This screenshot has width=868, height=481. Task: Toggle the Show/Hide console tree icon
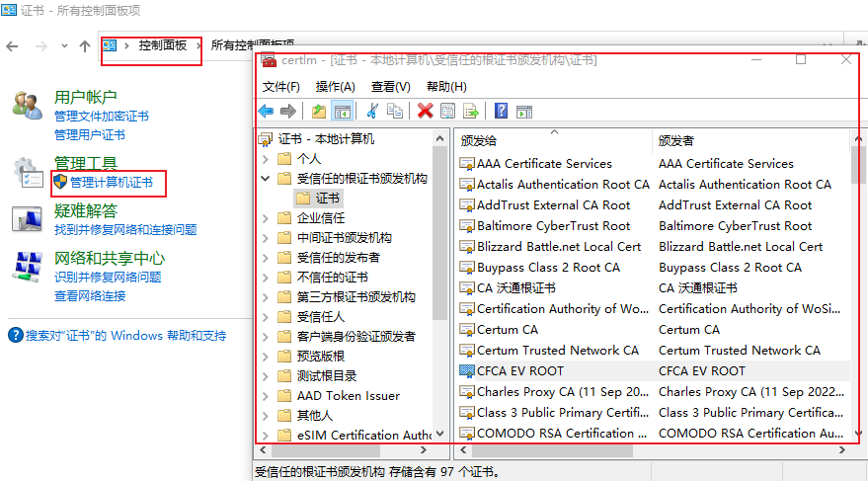(x=342, y=112)
